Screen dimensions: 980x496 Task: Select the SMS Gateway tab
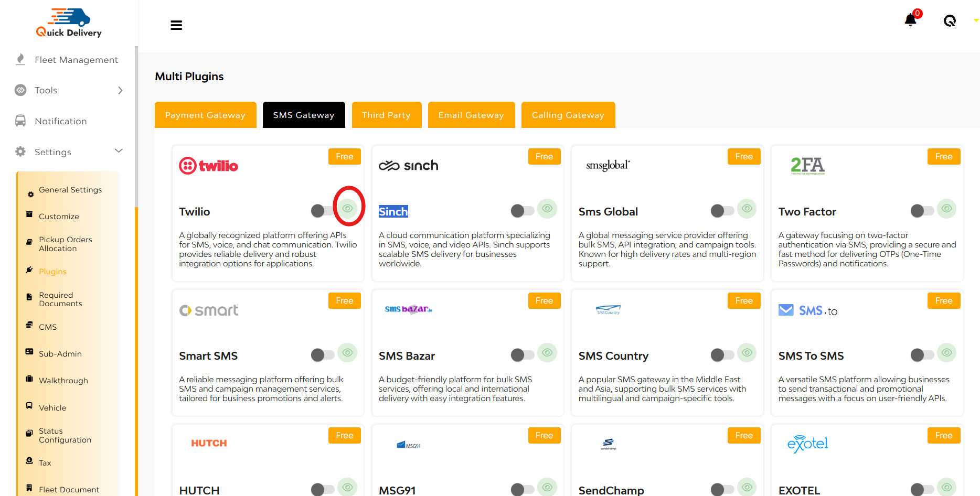(304, 115)
